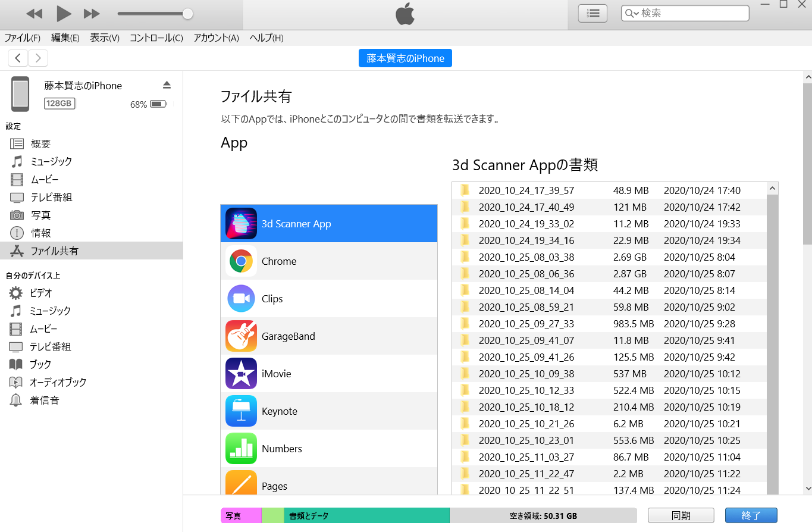Image resolution: width=812 pixels, height=532 pixels.
Task: Open the コントロール(C) menu
Action: pyautogui.click(x=156, y=38)
